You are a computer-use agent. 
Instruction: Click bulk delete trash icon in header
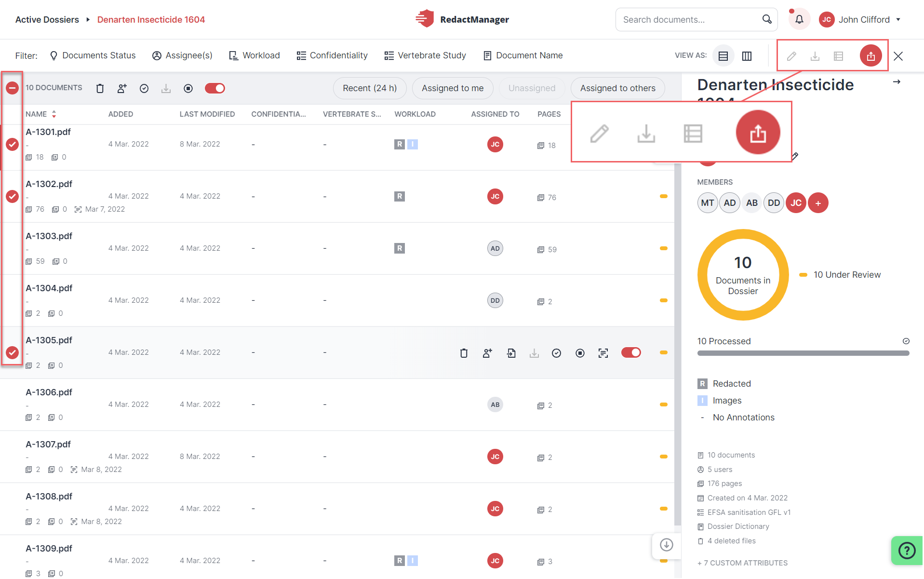[100, 88]
